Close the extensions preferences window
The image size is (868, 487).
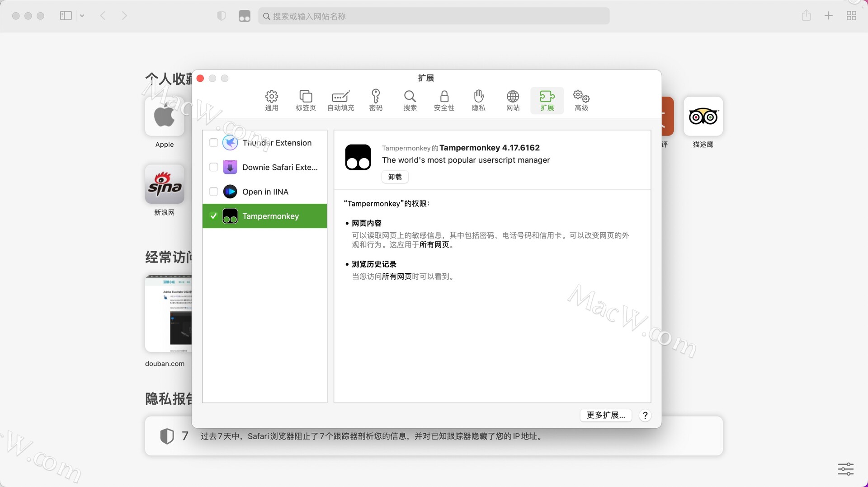(x=200, y=79)
